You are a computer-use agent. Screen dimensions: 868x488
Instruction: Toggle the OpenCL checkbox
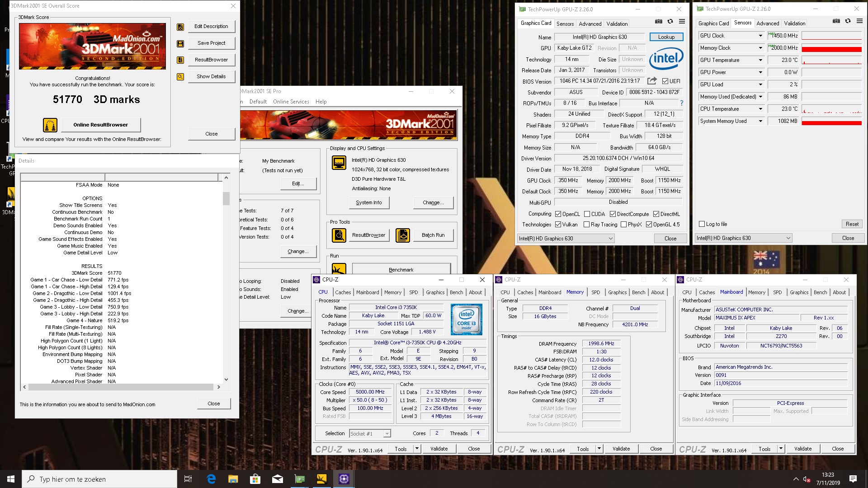[x=558, y=214]
